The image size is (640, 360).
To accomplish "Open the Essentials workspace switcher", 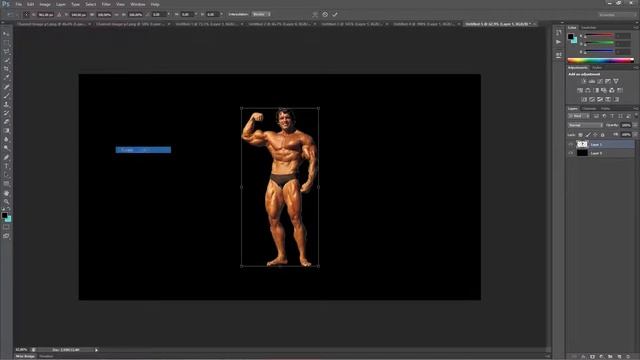I will pos(617,14).
